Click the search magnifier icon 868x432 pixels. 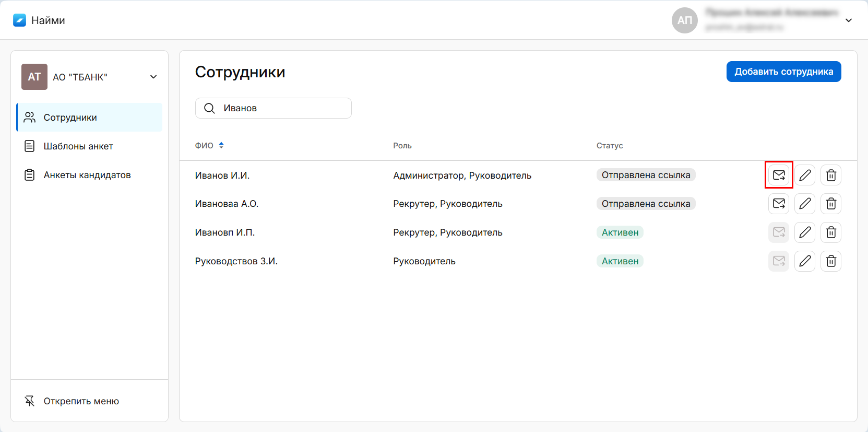point(209,108)
